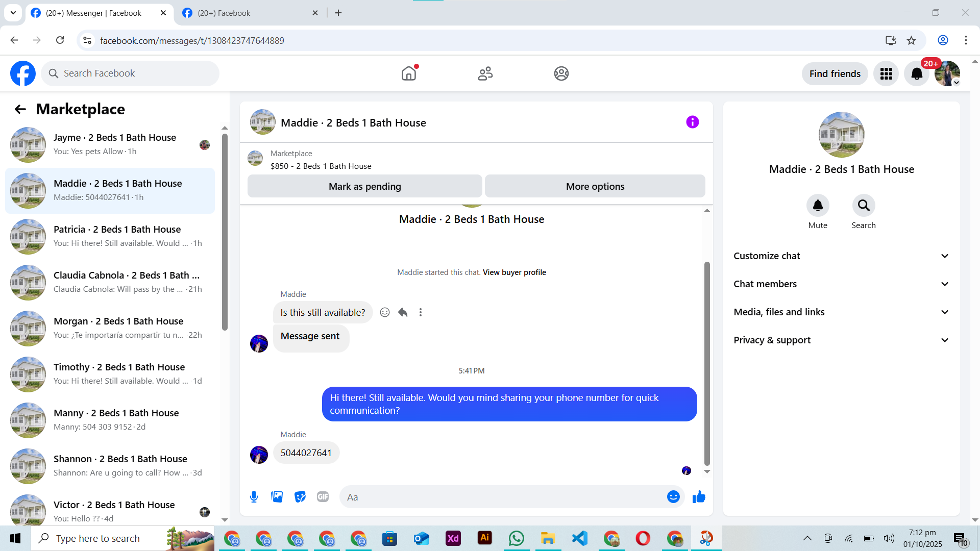Screen dimensions: 980x551
Task: Send a thumbs-up like
Action: click(699, 497)
